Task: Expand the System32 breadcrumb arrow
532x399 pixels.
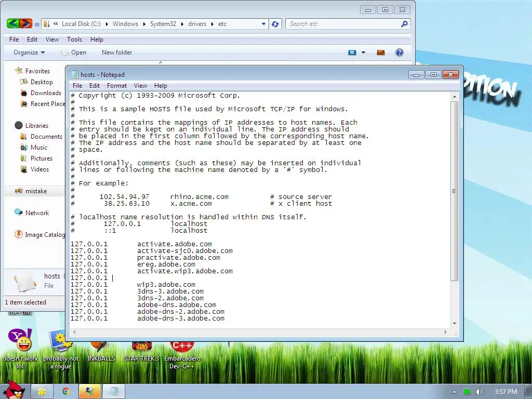Action: 182,24
